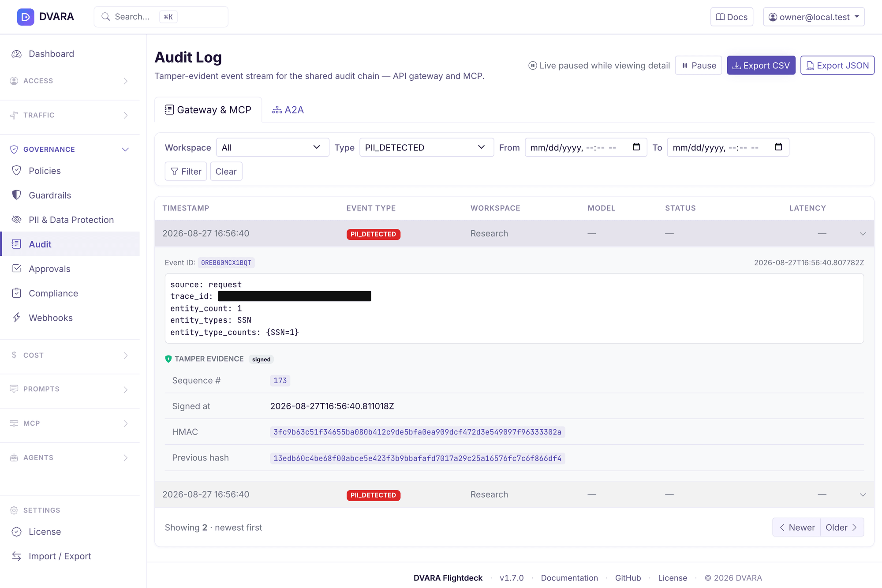Click the Traffic signpost icon
This screenshot has height=588, width=882.
tap(14, 115)
